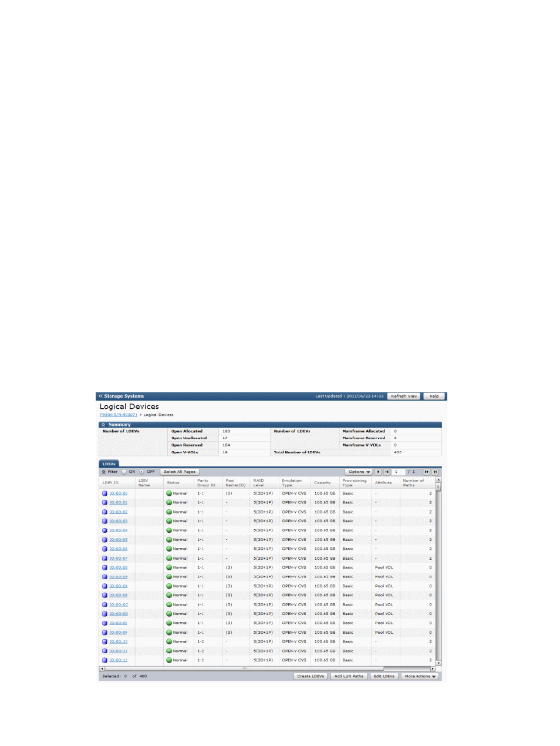The height and width of the screenshot is (746, 560).
Task: Click Pool VOL attribute for 00:00:08
Action: (384, 567)
